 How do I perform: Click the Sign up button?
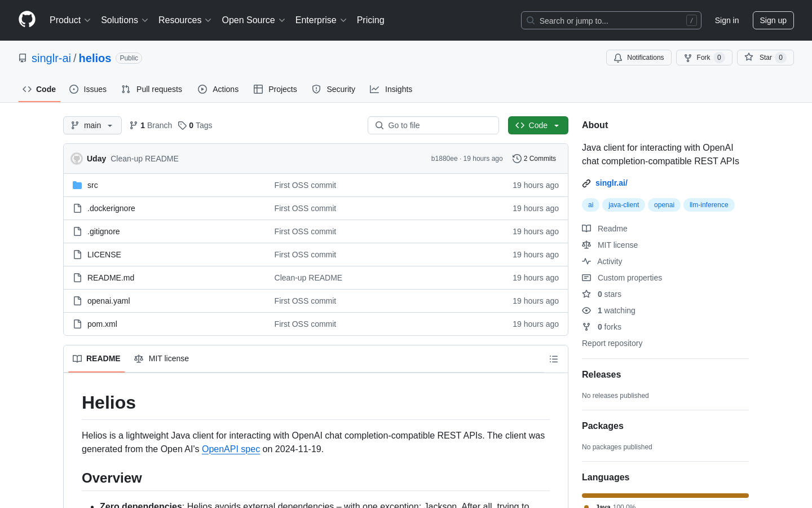pyautogui.click(x=773, y=20)
